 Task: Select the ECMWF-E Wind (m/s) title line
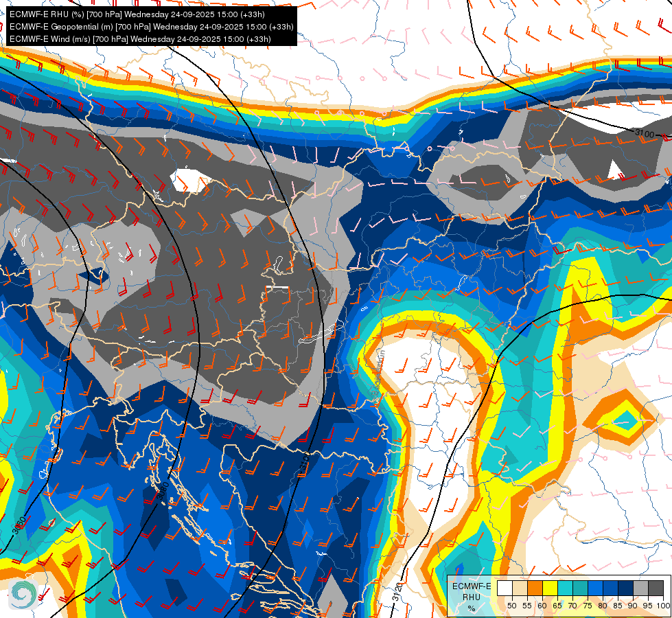click(x=140, y=39)
